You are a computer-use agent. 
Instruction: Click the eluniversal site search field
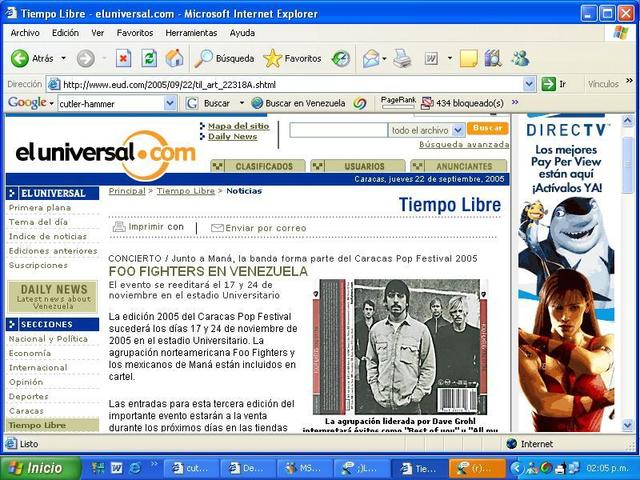point(338,130)
